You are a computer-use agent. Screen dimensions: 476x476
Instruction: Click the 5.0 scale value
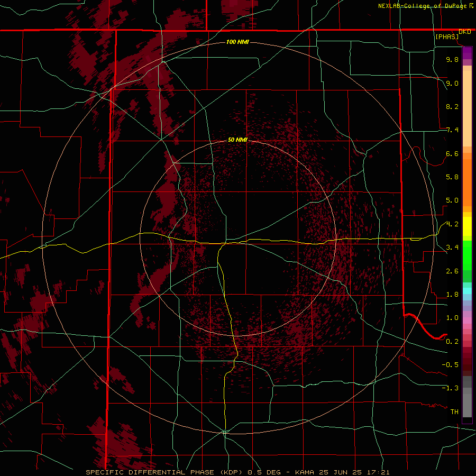452,200
